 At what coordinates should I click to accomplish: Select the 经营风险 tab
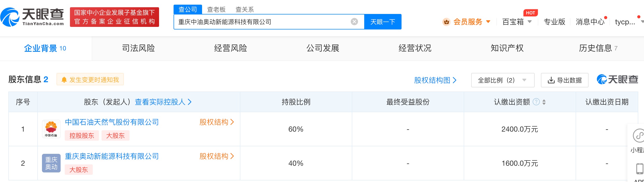231,48
